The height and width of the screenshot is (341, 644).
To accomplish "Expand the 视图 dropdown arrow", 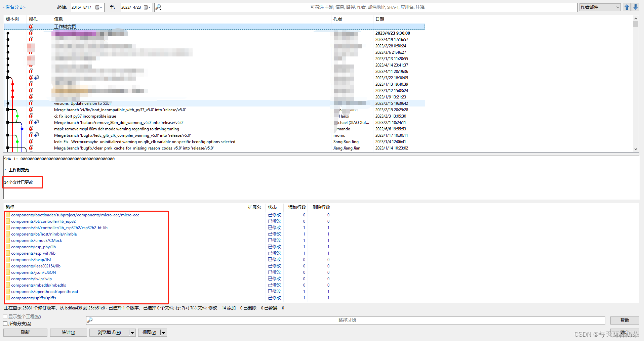I will pos(164,333).
